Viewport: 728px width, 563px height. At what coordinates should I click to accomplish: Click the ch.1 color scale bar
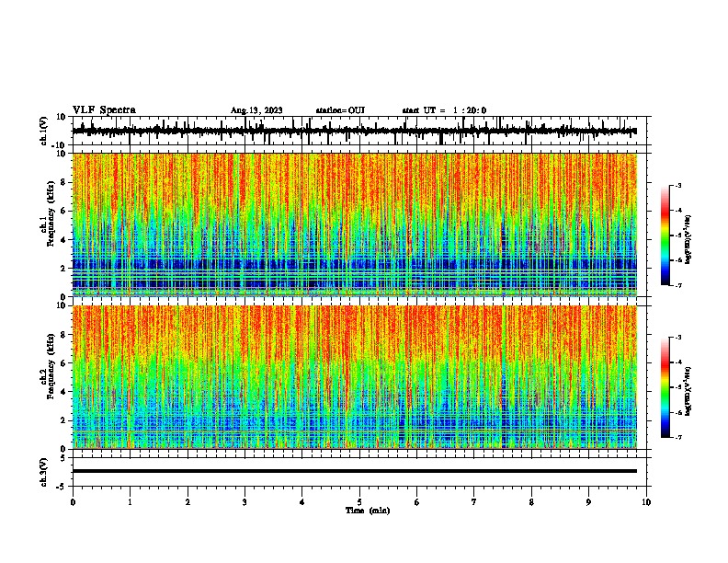coord(665,236)
